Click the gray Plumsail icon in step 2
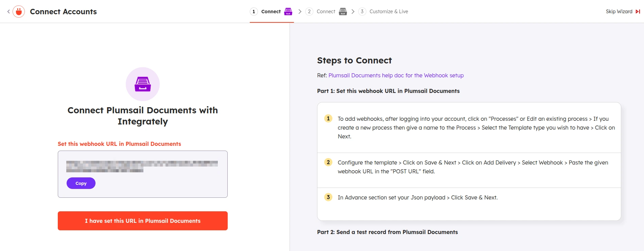This screenshot has width=644, height=251. [x=343, y=12]
